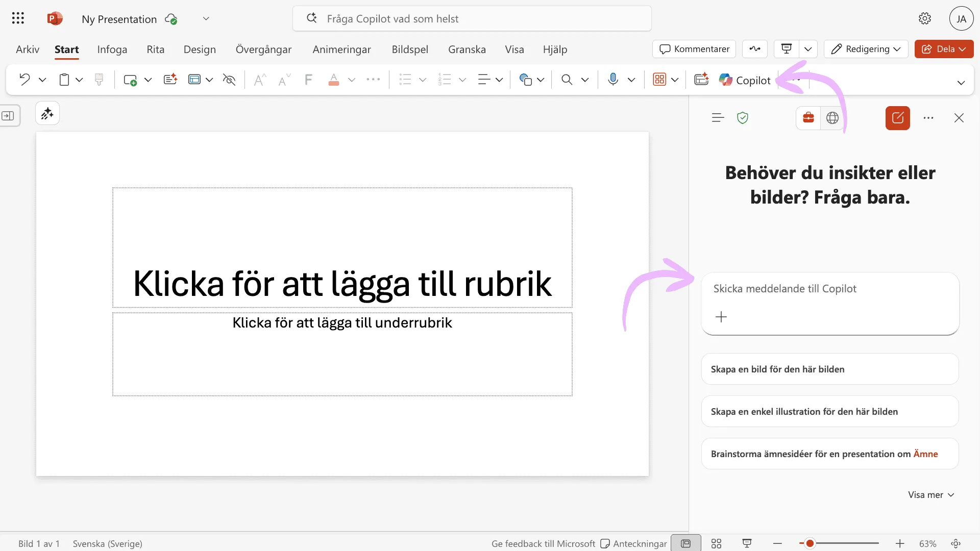Open the Dictate dropdown arrow
The height and width of the screenshot is (551, 980).
(631, 80)
